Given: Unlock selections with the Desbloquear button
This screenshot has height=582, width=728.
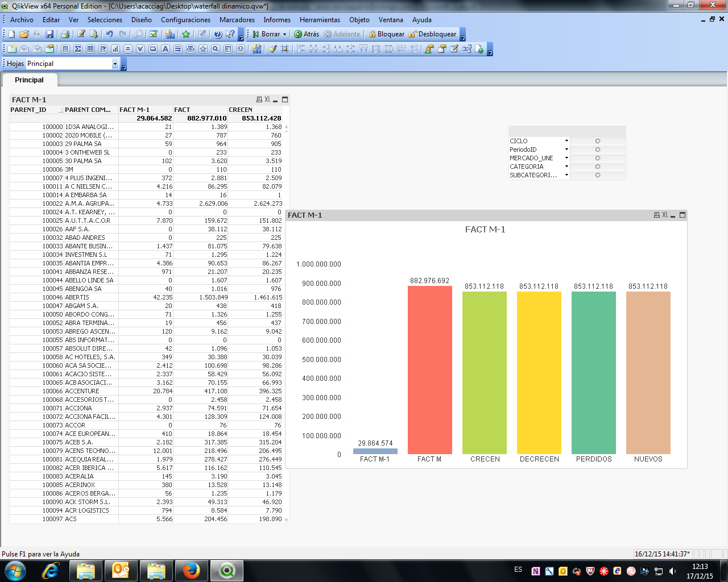Looking at the screenshot, I should tap(432, 34).
